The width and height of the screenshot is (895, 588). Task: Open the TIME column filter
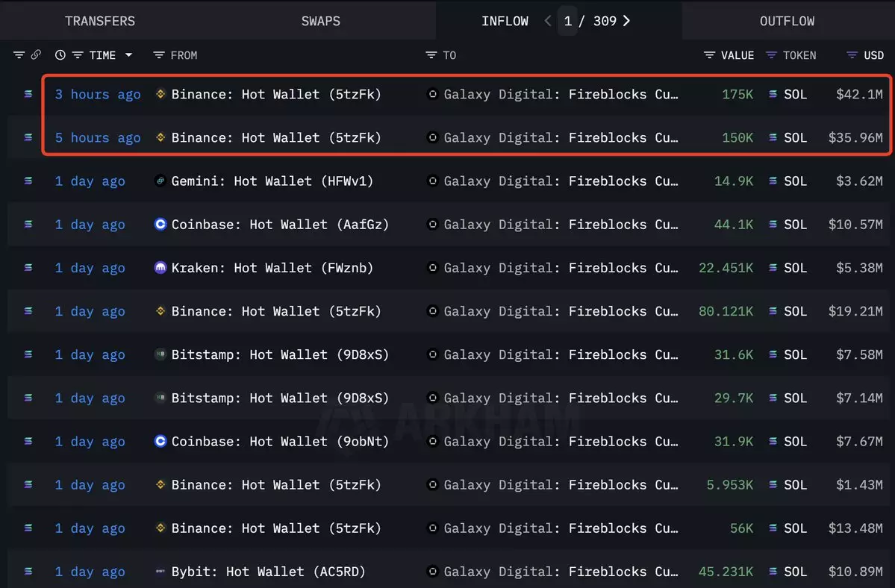pyautogui.click(x=78, y=54)
